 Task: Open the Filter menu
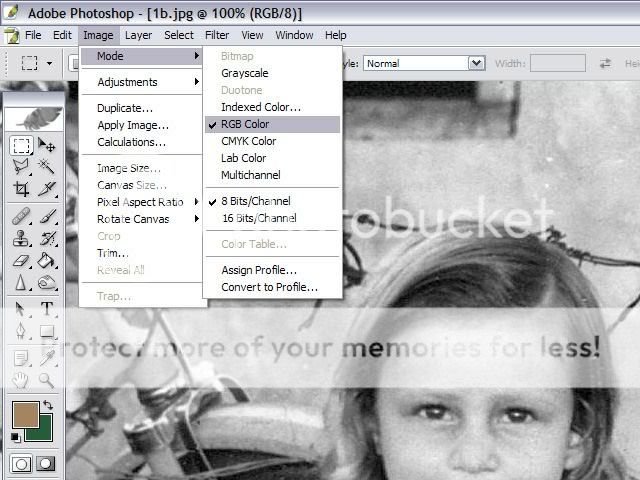coord(217,35)
